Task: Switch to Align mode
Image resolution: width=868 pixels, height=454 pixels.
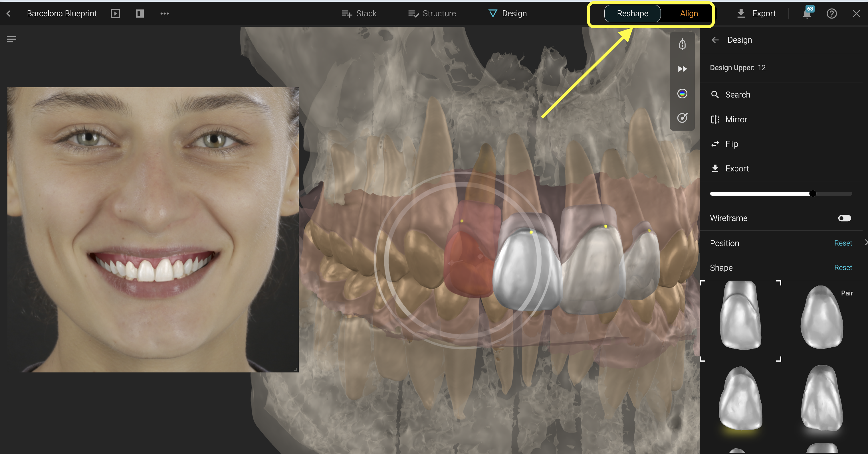Action: click(x=689, y=13)
